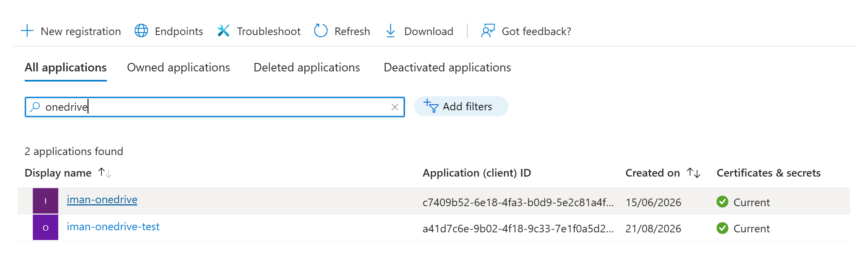
Task: Click the Troubleshoot label
Action: point(269,31)
